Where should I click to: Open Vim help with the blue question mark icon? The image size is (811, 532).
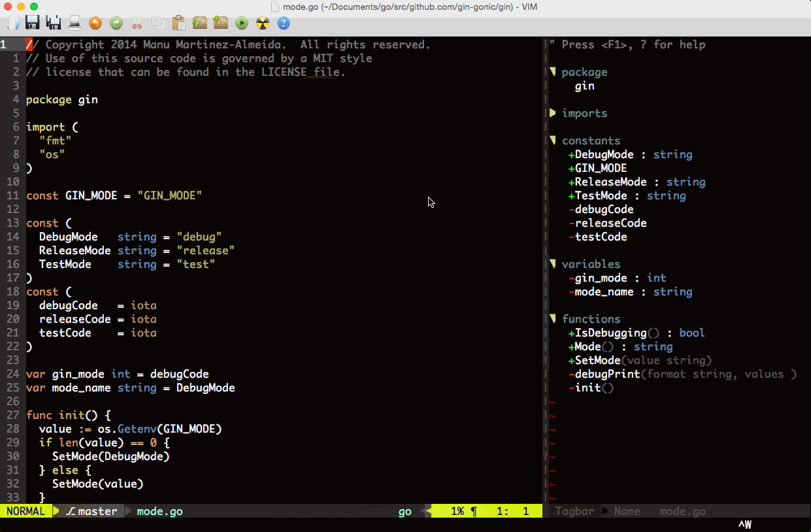[284, 24]
